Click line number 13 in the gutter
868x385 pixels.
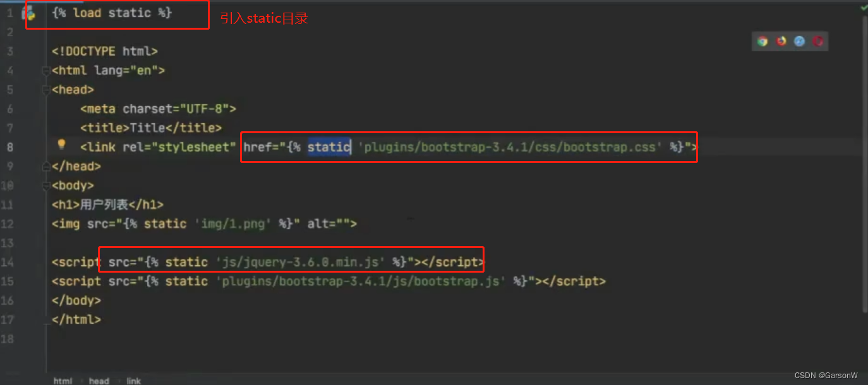point(7,243)
